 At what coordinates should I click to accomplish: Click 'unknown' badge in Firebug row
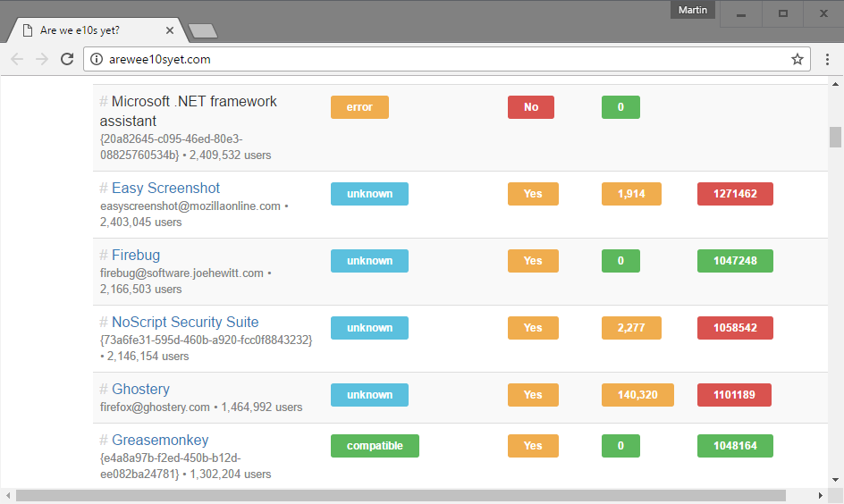(369, 261)
